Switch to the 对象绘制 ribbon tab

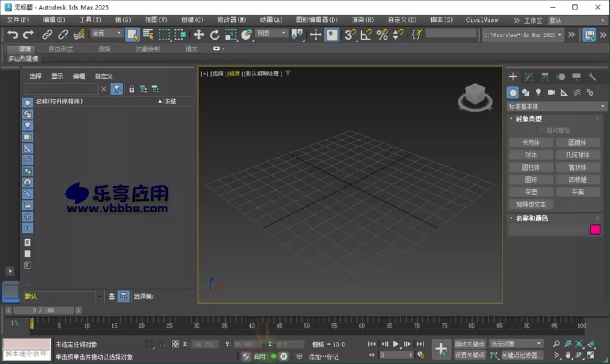(x=148, y=49)
